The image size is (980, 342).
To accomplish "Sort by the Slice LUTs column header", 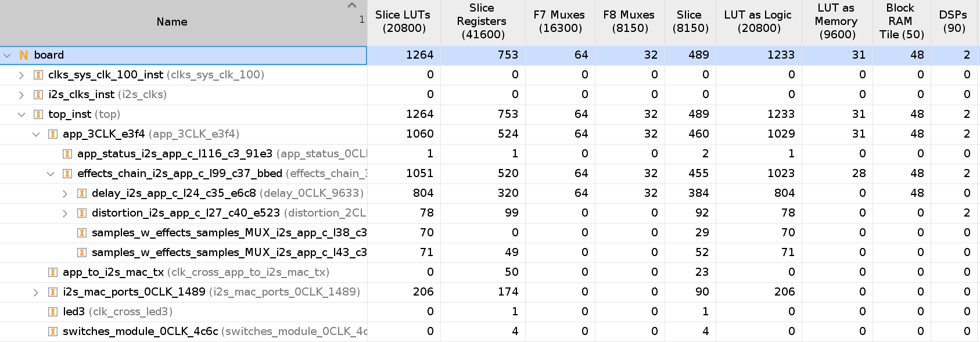I will (x=404, y=21).
